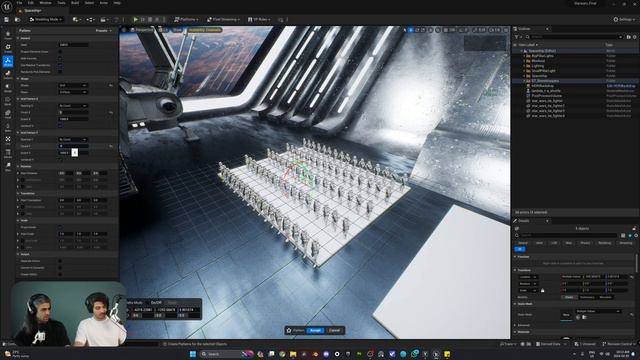Screen dimensions: 640x360
Task: Open the Shape dropdown set to Grid
Action: pos(73,85)
